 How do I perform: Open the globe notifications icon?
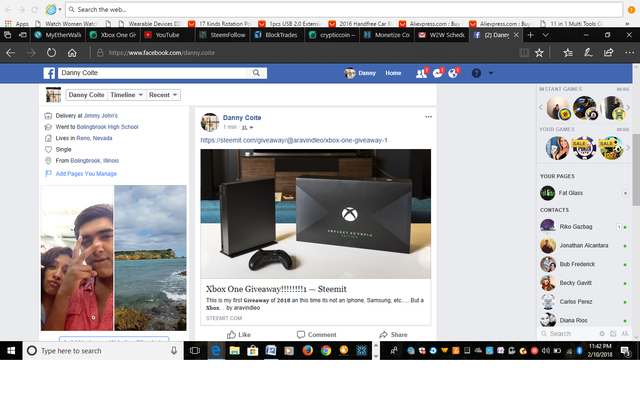453,73
